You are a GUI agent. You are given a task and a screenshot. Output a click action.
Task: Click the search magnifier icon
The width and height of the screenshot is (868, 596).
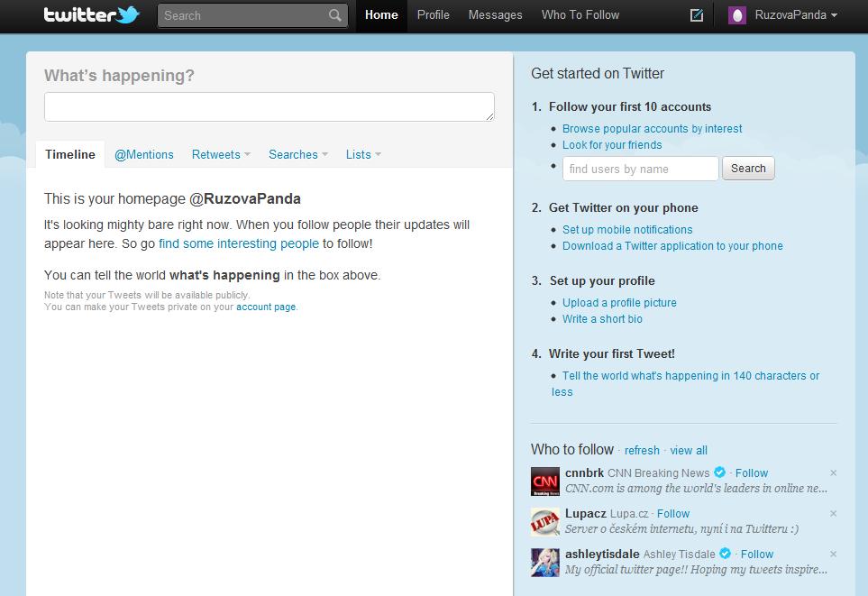pos(334,15)
